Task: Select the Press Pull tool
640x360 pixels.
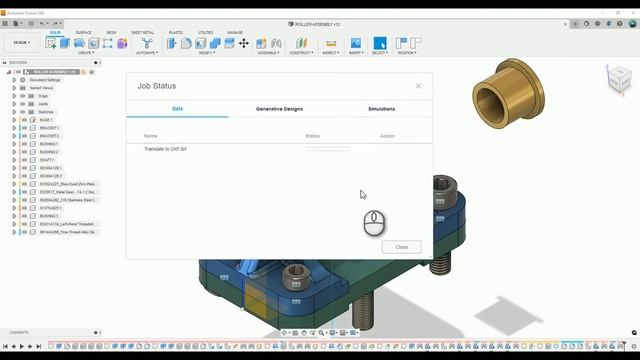Action: click(x=172, y=43)
